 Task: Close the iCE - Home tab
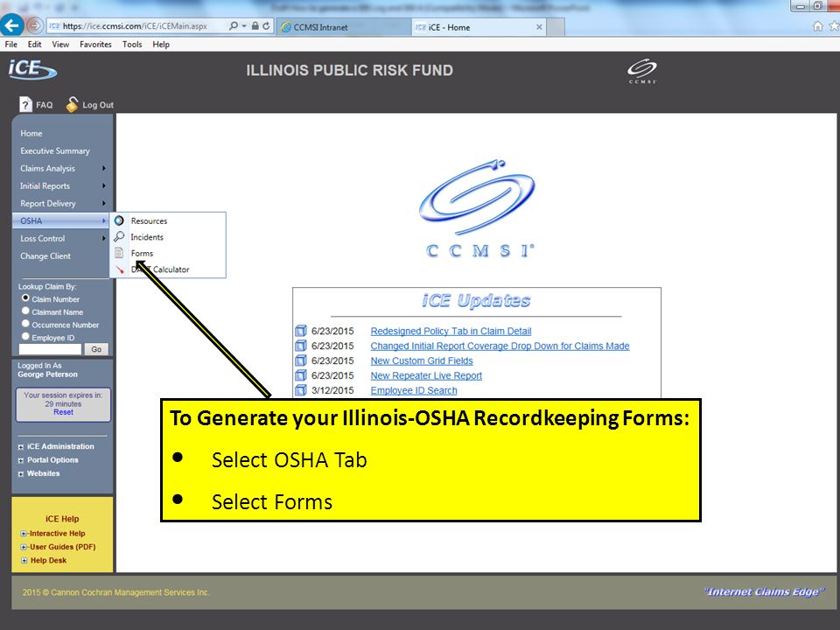pos(539,27)
